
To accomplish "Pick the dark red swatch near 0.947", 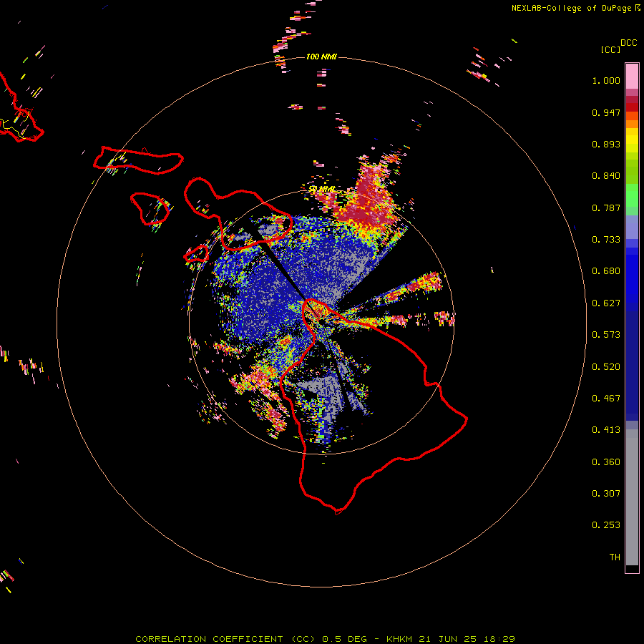I will [632, 107].
